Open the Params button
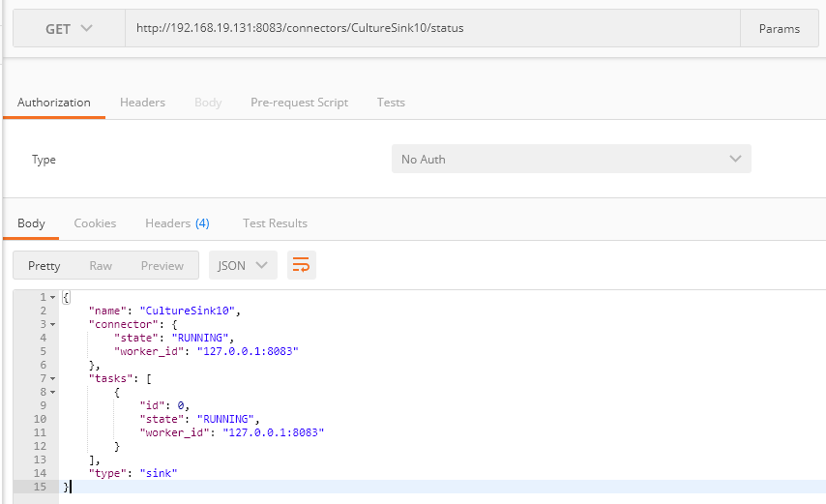 click(x=780, y=28)
